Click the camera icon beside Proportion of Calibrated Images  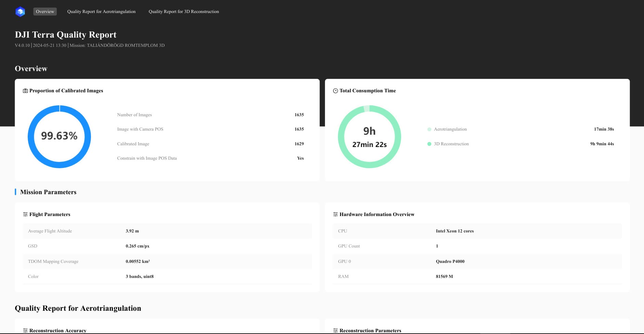pyautogui.click(x=25, y=91)
